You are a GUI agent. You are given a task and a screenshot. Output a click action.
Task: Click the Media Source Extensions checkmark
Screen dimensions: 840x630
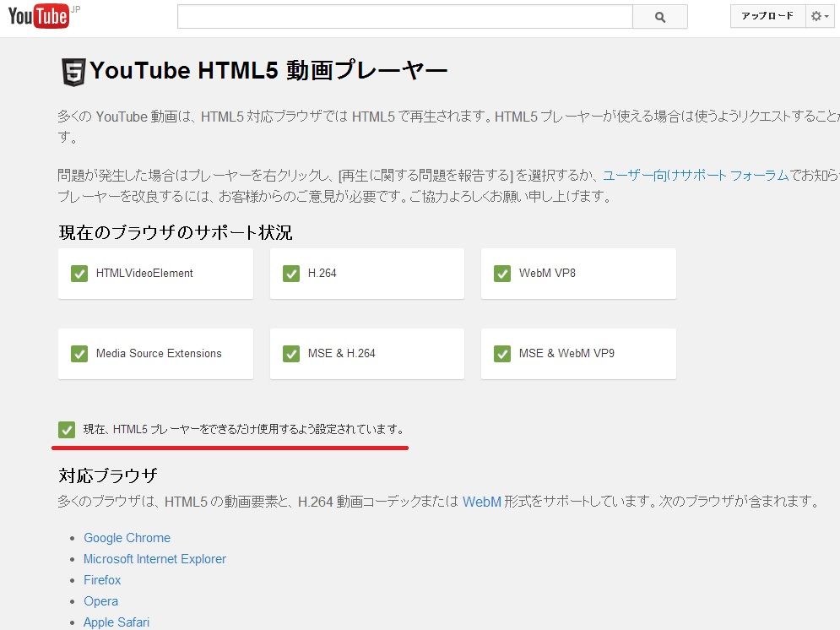pos(79,354)
